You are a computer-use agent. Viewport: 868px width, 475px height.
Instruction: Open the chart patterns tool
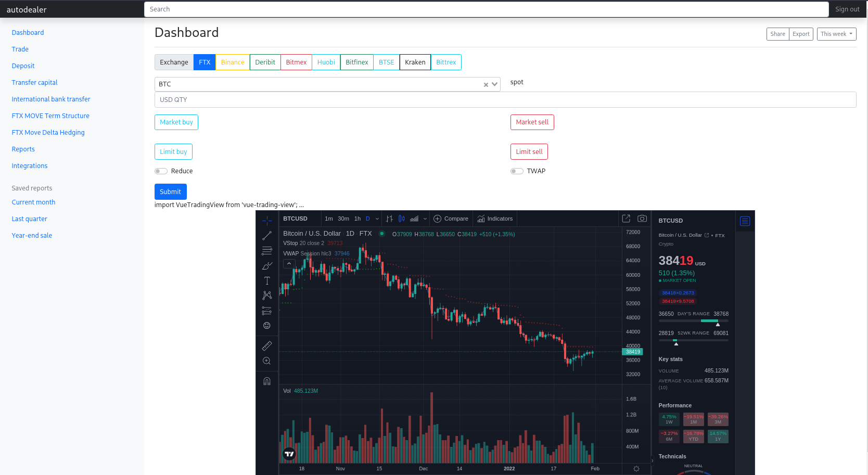pyautogui.click(x=267, y=296)
